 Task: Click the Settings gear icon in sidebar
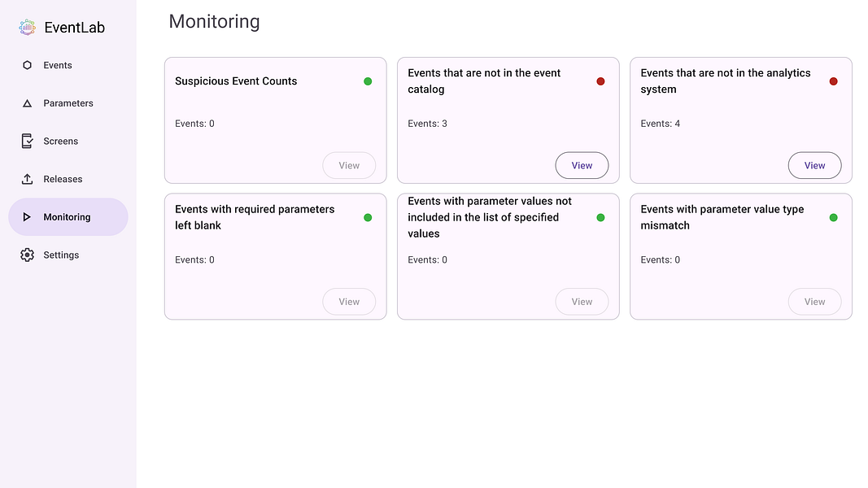[x=27, y=255]
